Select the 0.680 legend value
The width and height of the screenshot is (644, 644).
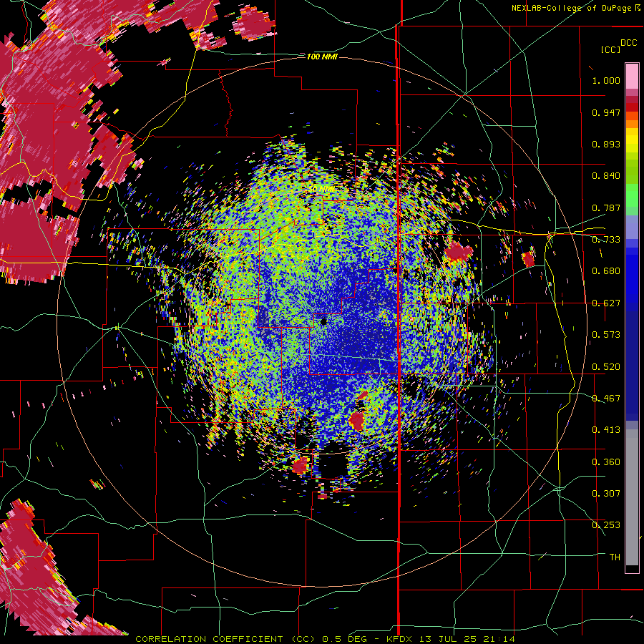click(606, 271)
